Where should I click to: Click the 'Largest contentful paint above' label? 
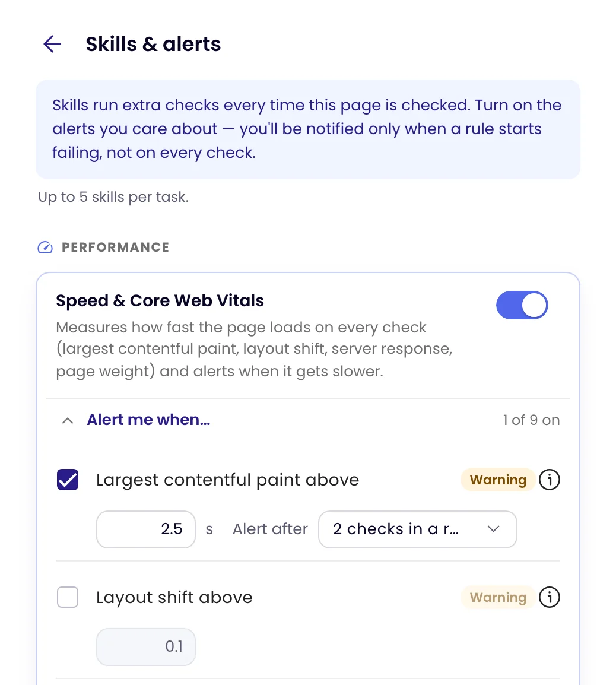click(x=228, y=480)
